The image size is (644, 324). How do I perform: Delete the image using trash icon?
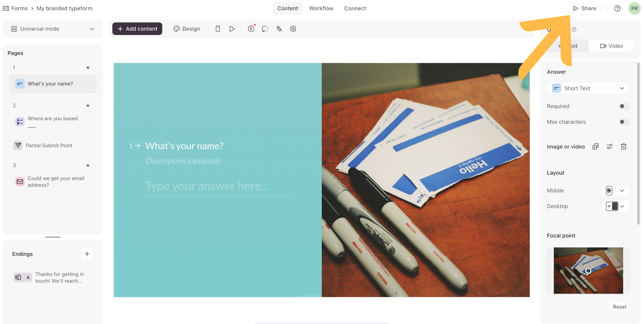[624, 147]
